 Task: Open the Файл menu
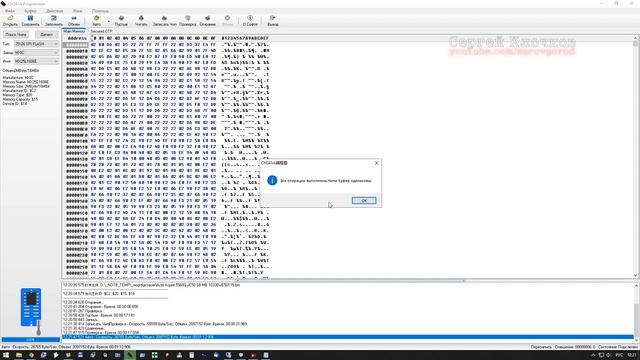(x=10, y=11)
